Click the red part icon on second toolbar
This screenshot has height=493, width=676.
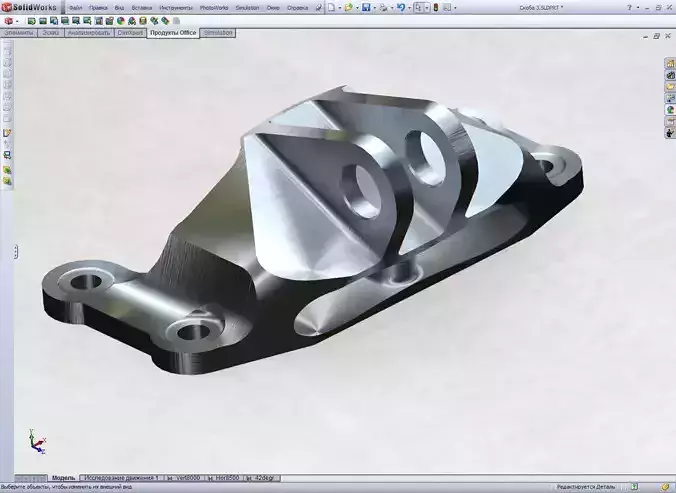8,21
